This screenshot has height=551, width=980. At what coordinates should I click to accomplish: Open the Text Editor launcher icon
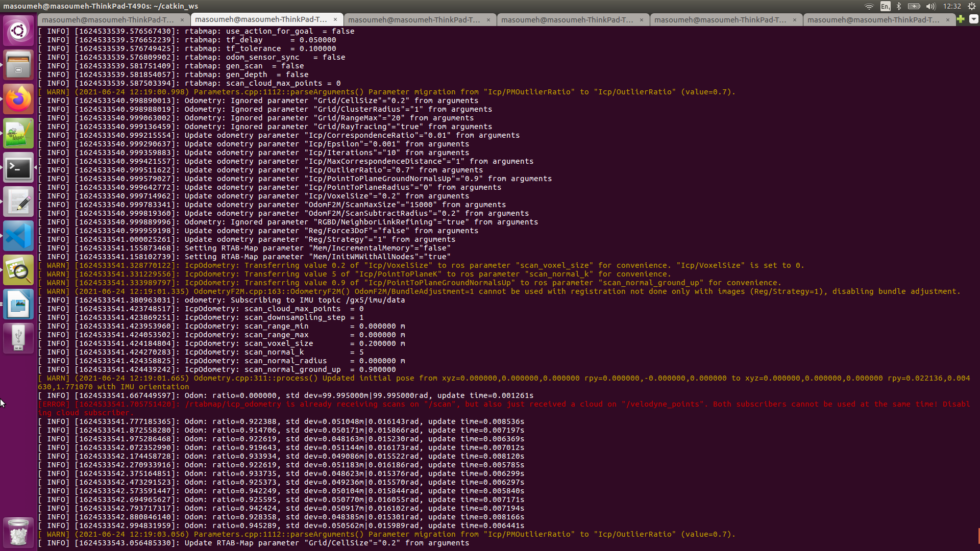[18, 202]
